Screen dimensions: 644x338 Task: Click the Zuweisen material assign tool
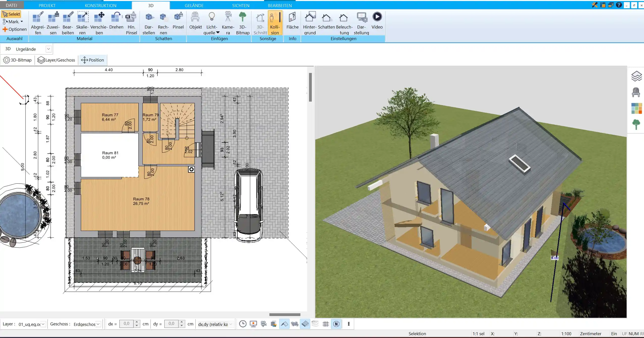[x=53, y=23]
